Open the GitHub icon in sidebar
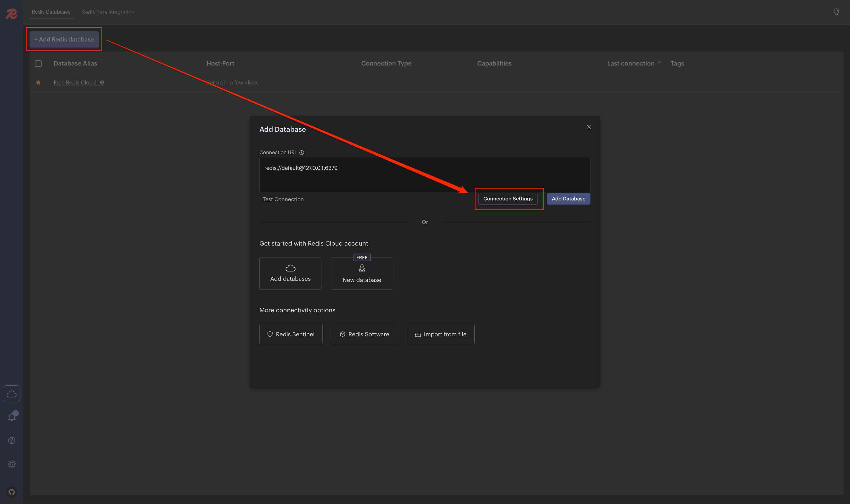Image resolution: width=850 pixels, height=504 pixels. click(12, 492)
